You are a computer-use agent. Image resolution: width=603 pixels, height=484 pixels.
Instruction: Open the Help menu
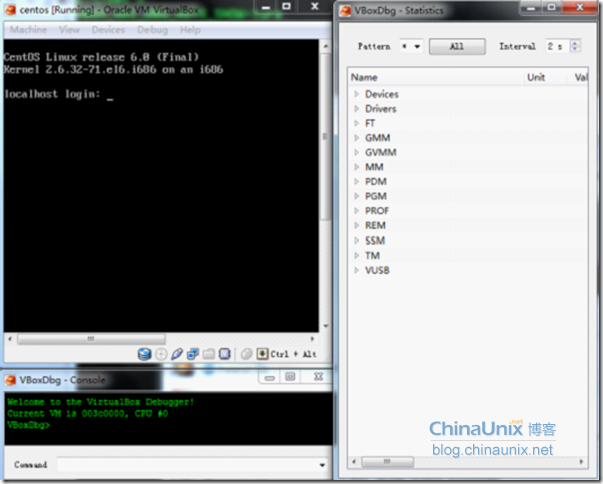(x=190, y=30)
